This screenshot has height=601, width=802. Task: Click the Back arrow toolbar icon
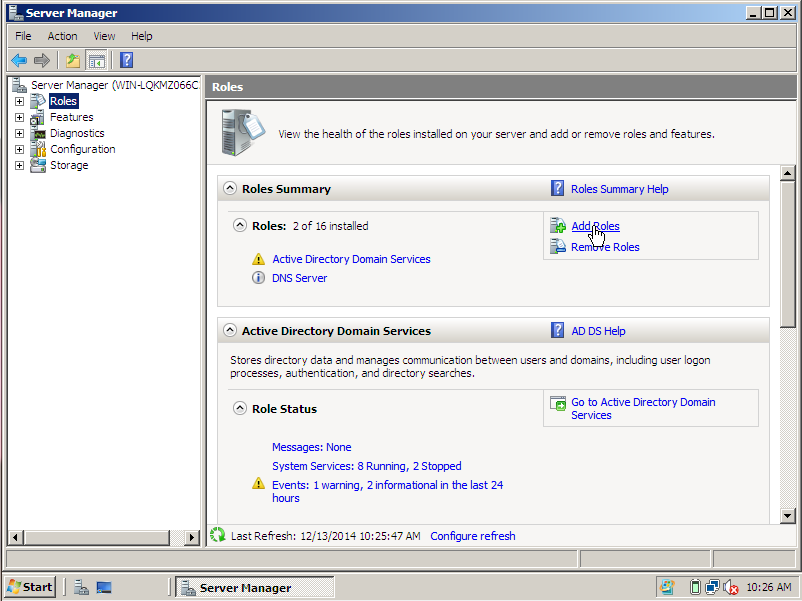point(19,60)
